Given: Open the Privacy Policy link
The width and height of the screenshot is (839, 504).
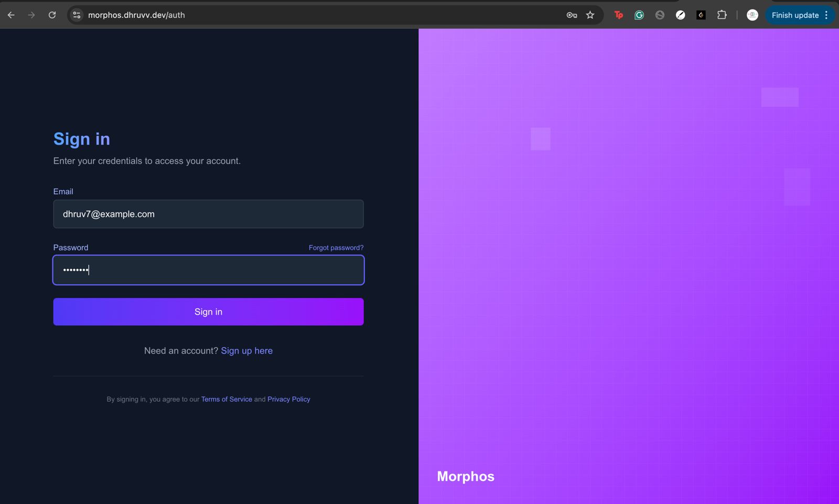Looking at the screenshot, I should click(x=289, y=399).
